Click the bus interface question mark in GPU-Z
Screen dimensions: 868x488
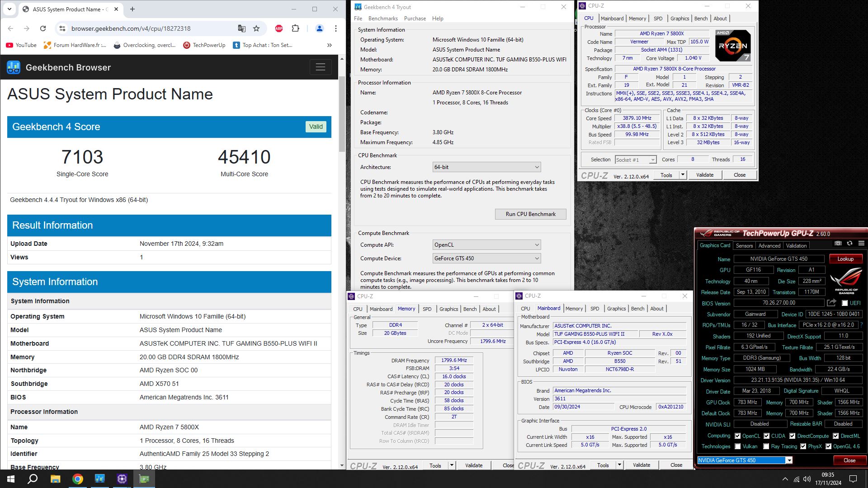point(861,325)
